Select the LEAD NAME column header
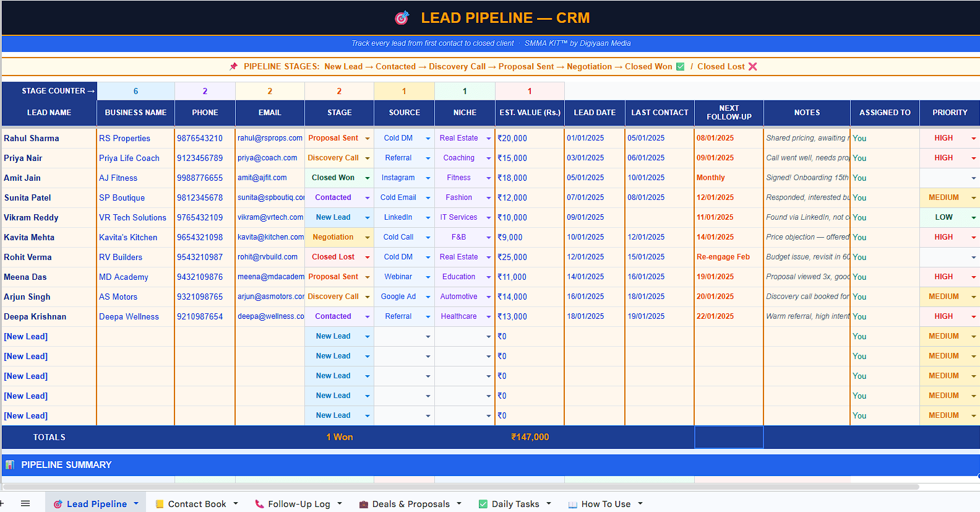The width and height of the screenshot is (980, 512). coord(49,113)
